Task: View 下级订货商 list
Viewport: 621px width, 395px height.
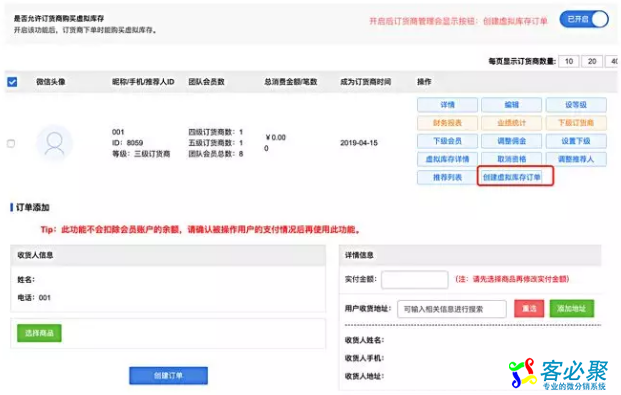Action: [x=576, y=123]
